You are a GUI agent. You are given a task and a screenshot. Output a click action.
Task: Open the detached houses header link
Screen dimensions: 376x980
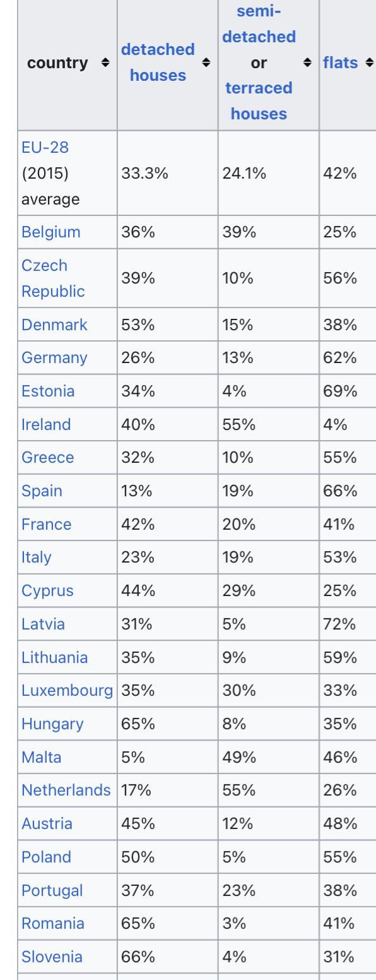coord(158,63)
